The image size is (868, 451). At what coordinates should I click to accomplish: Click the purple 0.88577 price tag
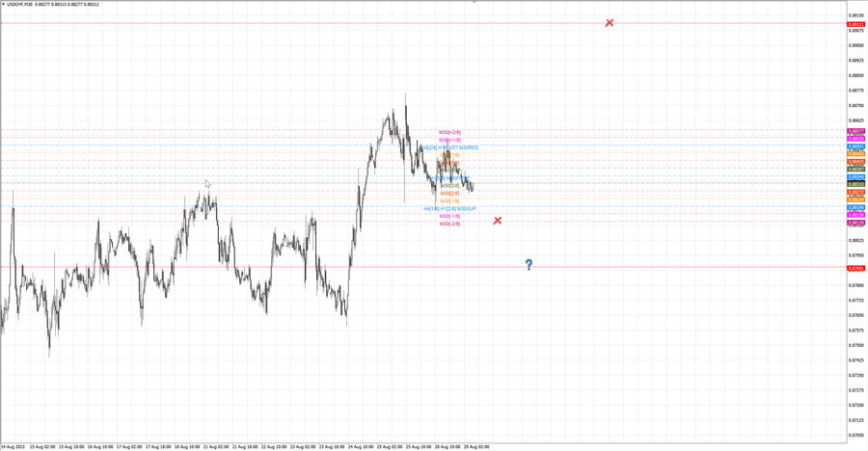(855, 131)
